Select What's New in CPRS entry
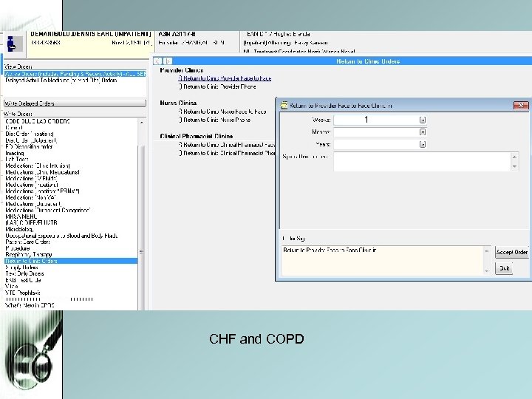The image size is (532, 399). pos(30,305)
